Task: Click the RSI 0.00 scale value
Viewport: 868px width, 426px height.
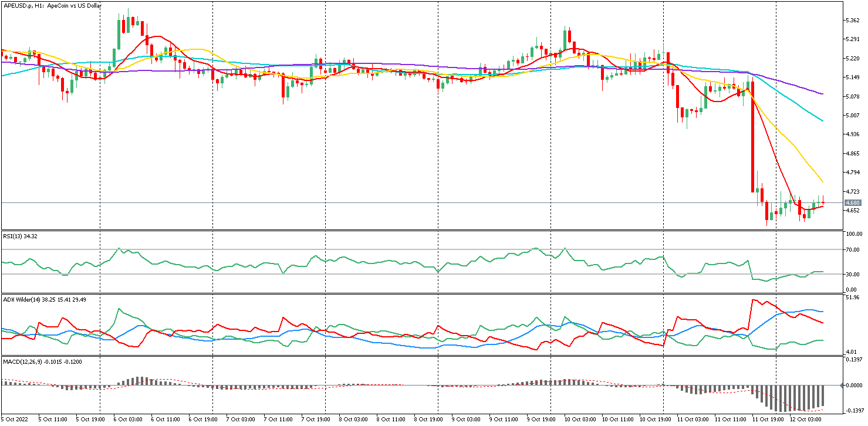Action: tap(851, 290)
